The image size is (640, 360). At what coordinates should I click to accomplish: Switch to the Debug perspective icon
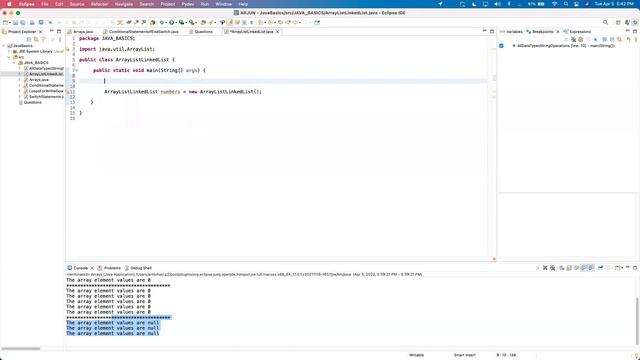[x=636, y=22]
